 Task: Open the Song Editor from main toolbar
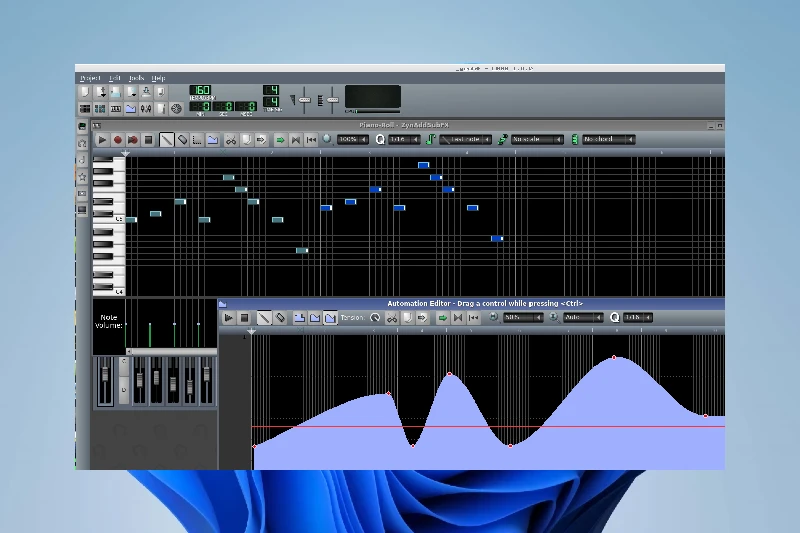coord(85,108)
